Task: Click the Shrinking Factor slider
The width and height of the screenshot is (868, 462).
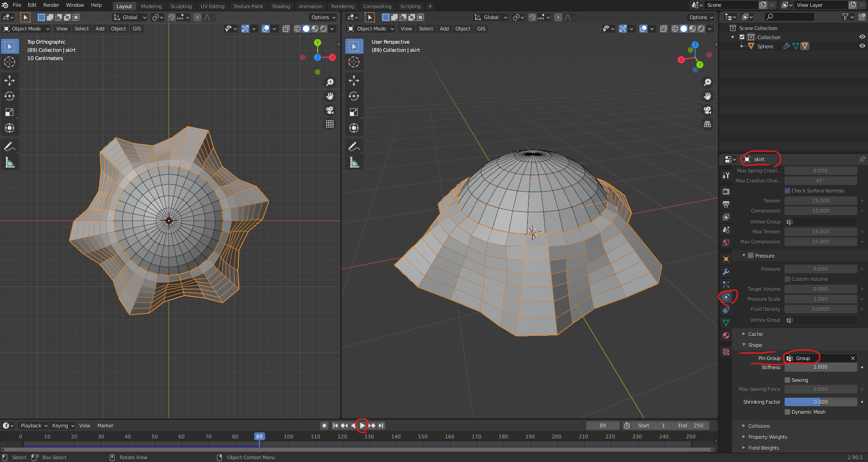Action: 820,402
